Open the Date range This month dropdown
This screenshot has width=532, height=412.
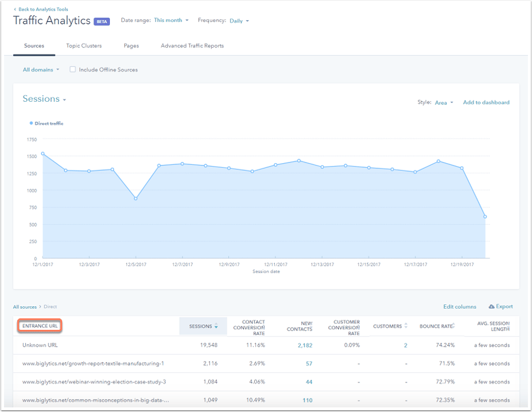click(171, 20)
